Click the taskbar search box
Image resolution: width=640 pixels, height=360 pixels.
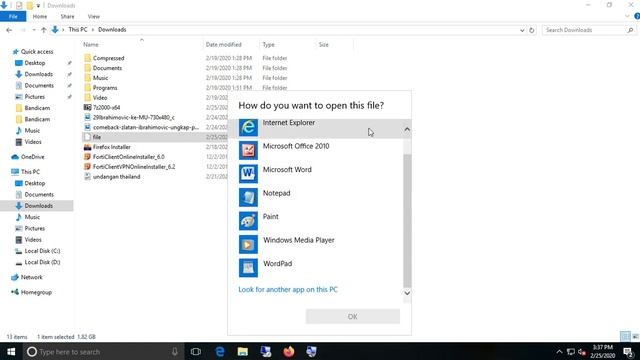[104, 351]
